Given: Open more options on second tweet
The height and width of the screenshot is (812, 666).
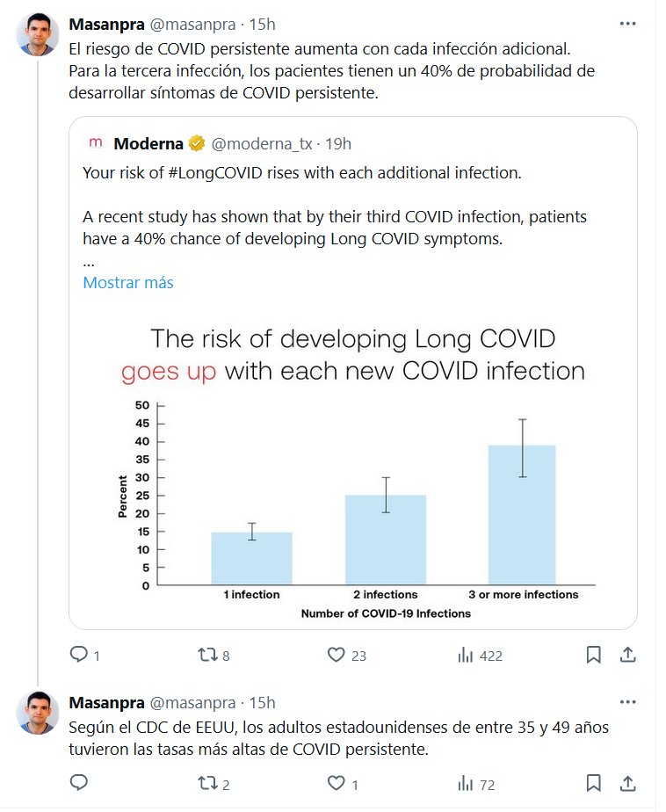Looking at the screenshot, I should coord(627,702).
